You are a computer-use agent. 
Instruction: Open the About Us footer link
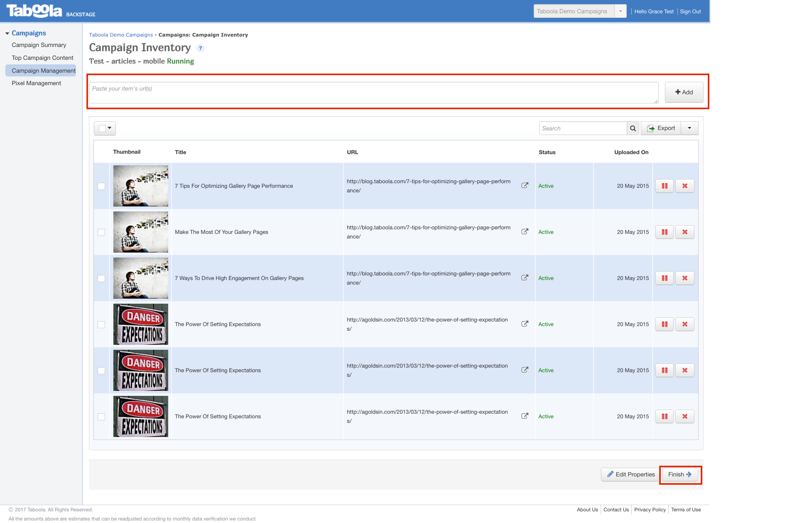(x=587, y=510)
